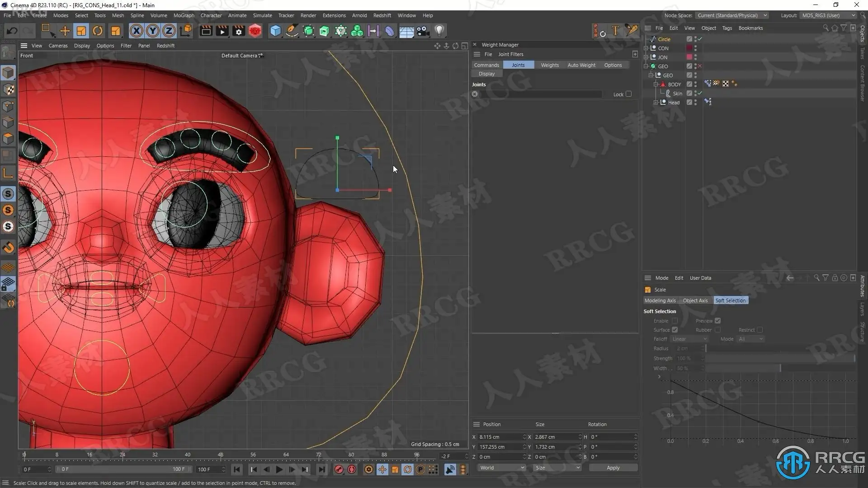Toggle the X axis lock icon

coord(136,31)
